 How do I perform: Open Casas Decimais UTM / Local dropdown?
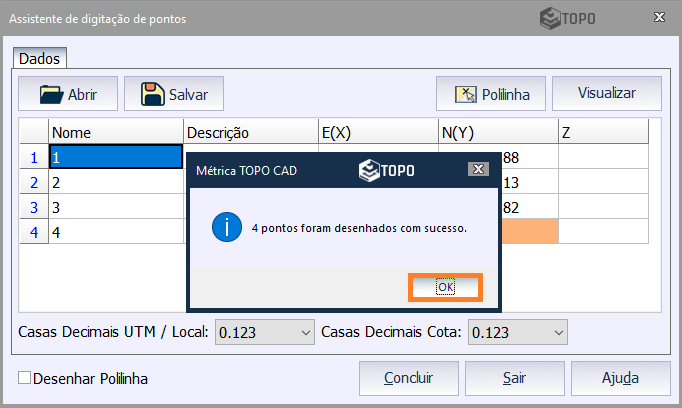pos(304,332)
